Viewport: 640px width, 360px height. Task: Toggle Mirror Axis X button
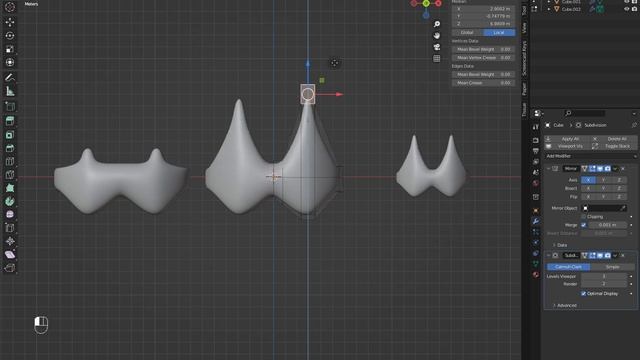pyautogui.click(x=588, y=180)
